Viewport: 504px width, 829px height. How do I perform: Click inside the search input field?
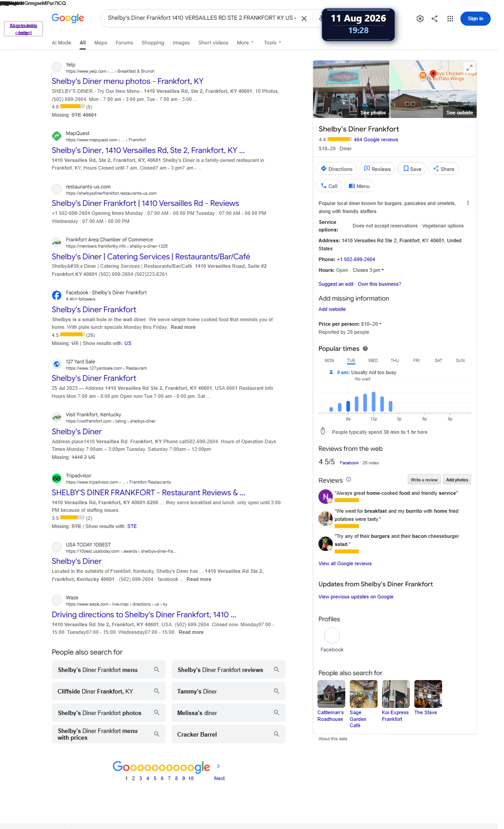201,18
